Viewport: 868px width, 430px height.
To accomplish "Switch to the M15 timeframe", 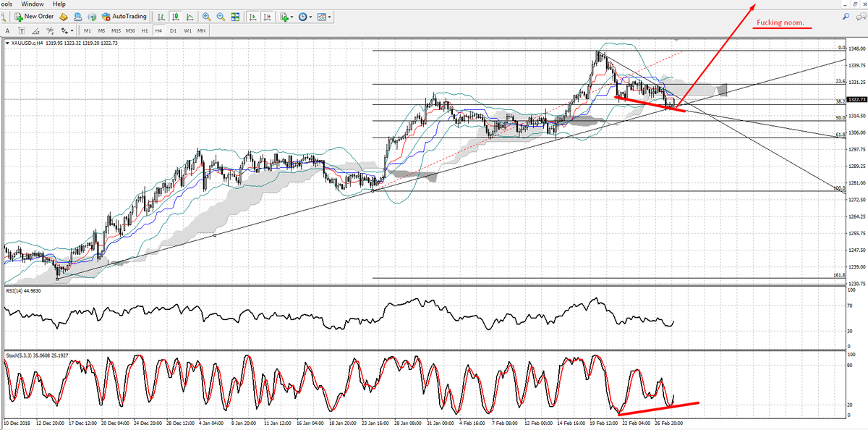I will (x=116, y=31).
